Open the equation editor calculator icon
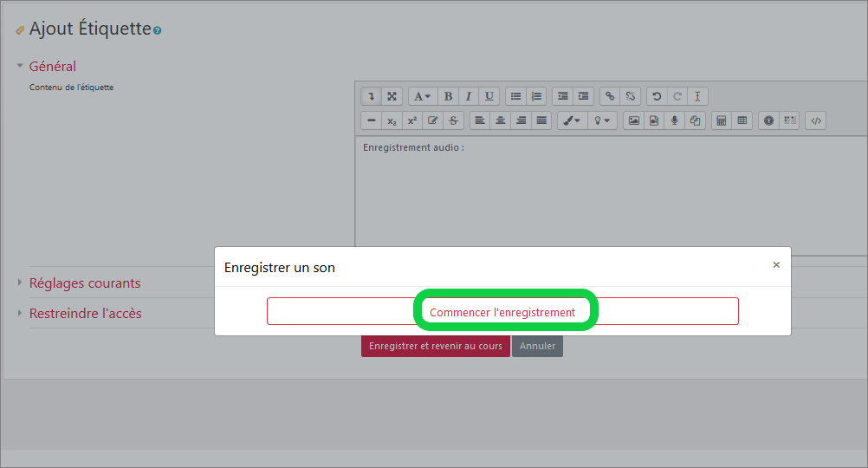This screenshot has height=468, width=868. point(722,120)
